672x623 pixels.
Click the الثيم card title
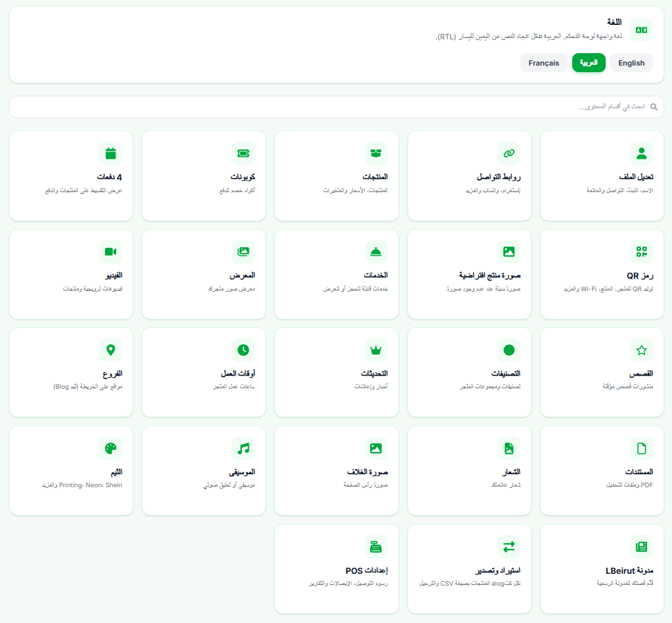click(x=116, y=472)
